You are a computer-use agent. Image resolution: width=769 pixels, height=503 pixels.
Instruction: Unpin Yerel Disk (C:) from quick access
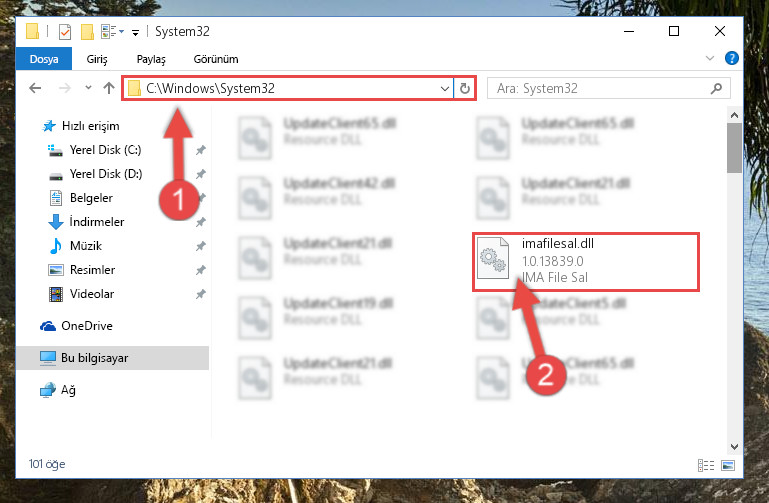[201, 150]
